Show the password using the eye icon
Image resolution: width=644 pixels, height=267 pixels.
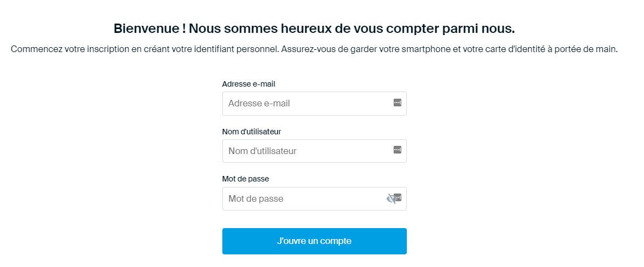click(390, 198)
